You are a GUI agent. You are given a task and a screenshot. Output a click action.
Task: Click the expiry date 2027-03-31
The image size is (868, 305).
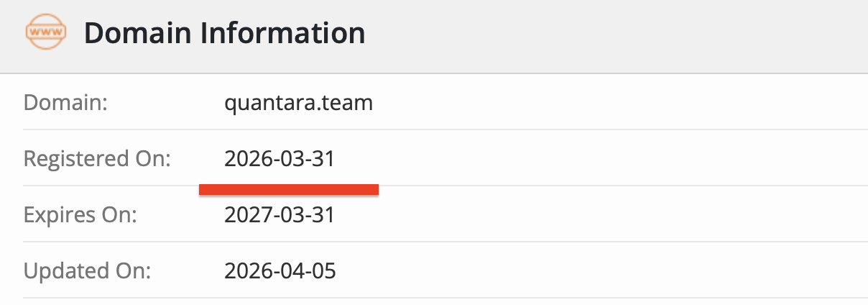click(280, 215)
